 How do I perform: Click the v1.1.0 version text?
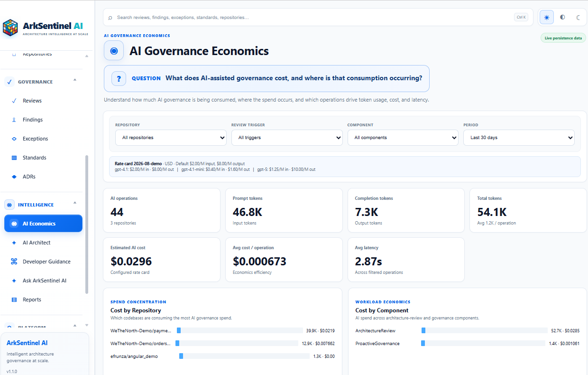[12, 371]
